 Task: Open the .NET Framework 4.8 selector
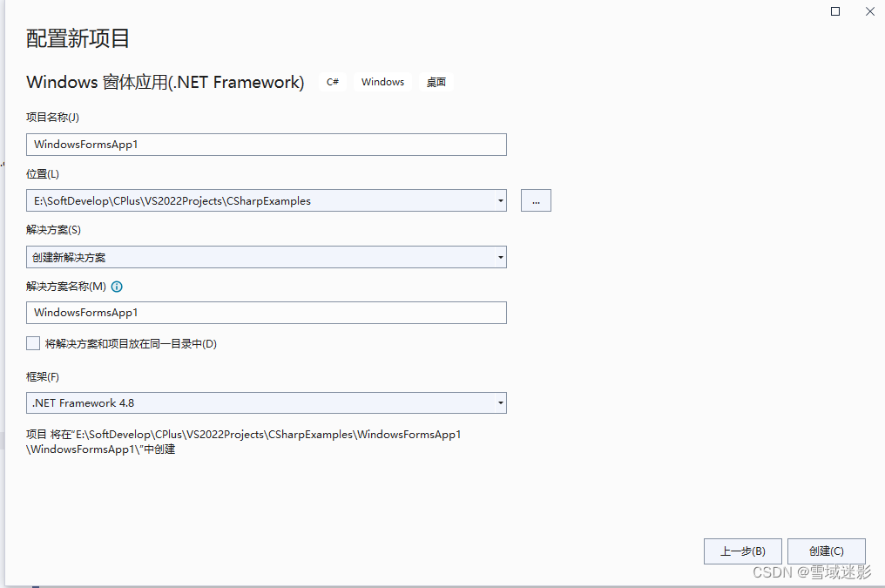[500, 402]
